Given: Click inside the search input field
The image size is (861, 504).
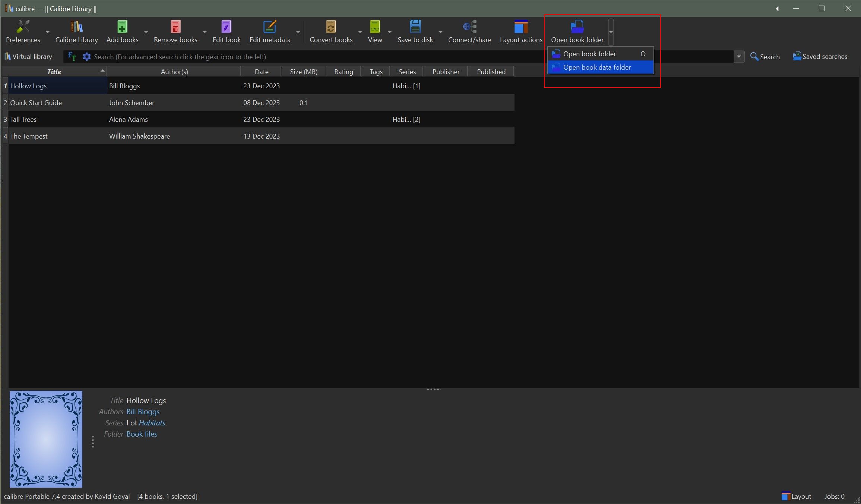Looking at the screenshot, I should pyautogui.click(x=298, y=57).
